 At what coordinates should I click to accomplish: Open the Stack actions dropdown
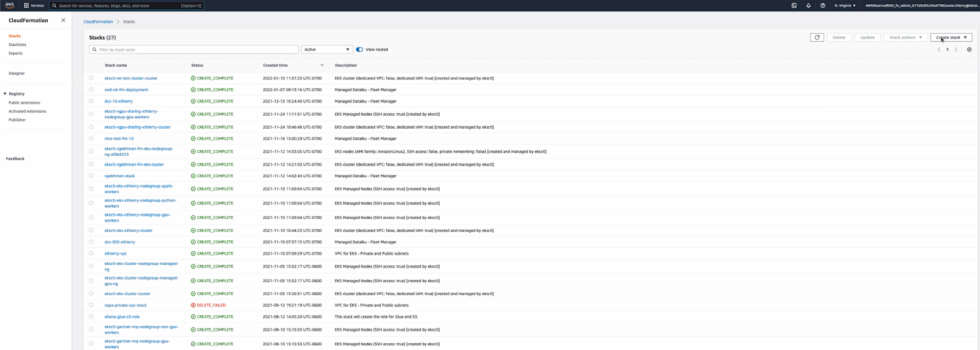pyautogui.click(x=906, y=37)
